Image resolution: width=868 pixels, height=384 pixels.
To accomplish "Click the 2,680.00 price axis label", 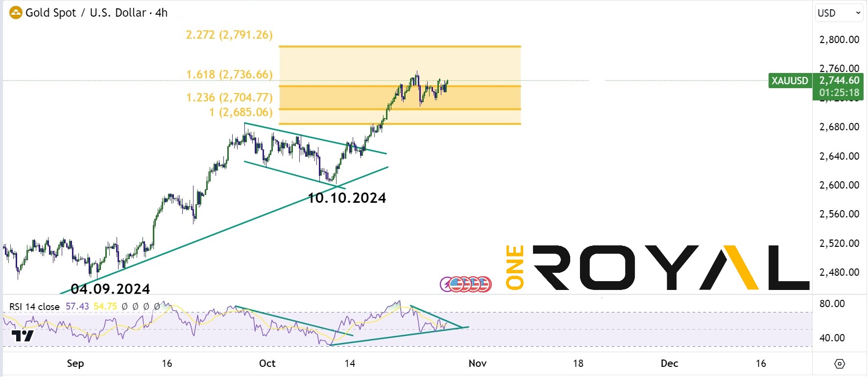I will (839, 127).
